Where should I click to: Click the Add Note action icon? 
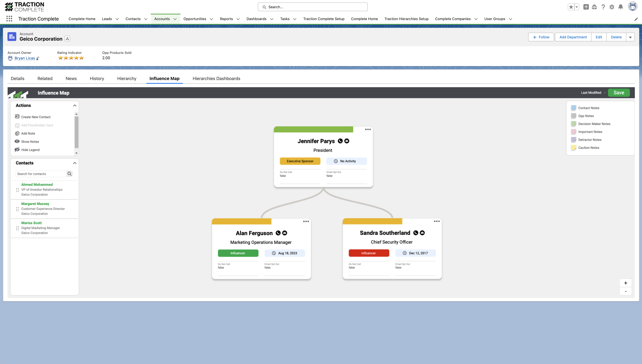[x=17, y=133]
